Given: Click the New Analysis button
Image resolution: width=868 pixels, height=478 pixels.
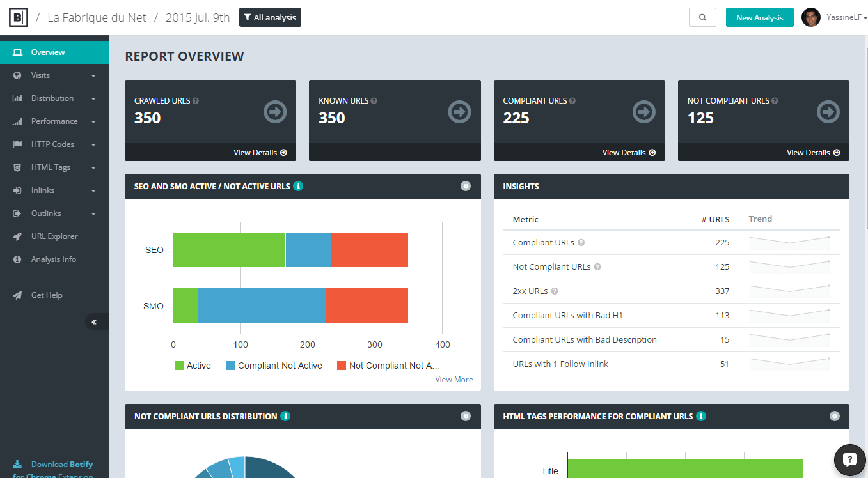Looking at the screenshot, I should 759,18.
